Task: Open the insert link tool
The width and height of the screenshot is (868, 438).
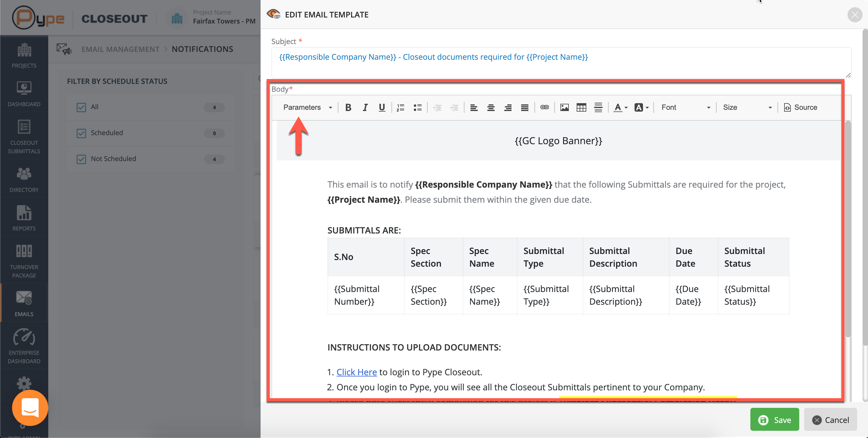Action: click(x=544, y=107)
